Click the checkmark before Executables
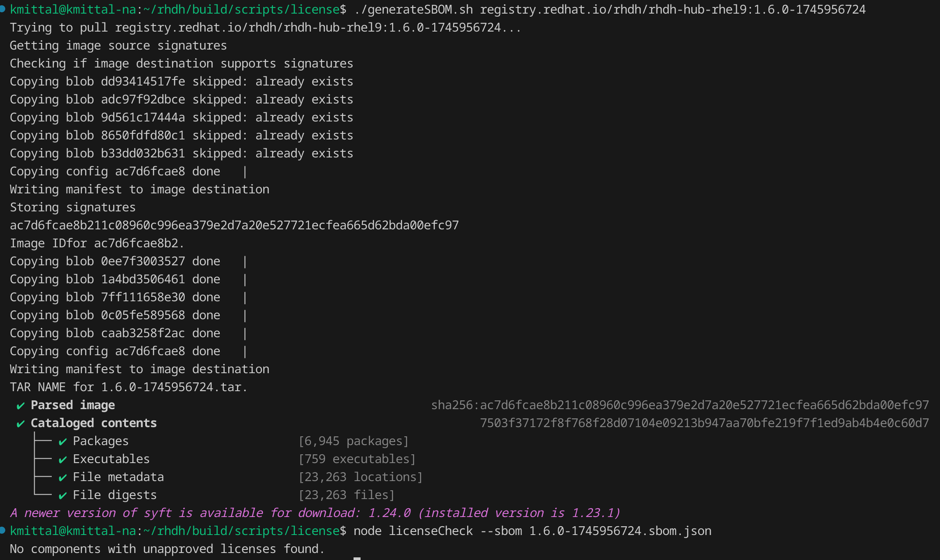Image resolution: width=940 pixels, height=560 pixels. 63,460
